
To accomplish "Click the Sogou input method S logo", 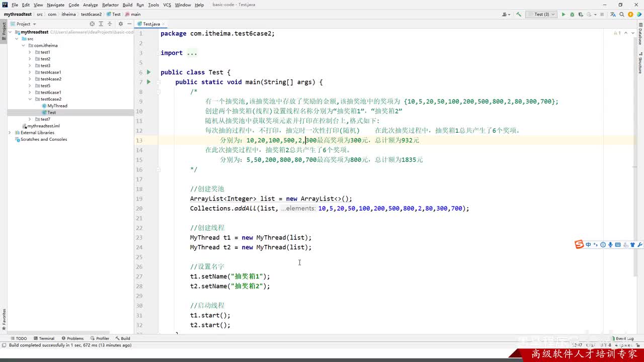I will coord(579,244).
